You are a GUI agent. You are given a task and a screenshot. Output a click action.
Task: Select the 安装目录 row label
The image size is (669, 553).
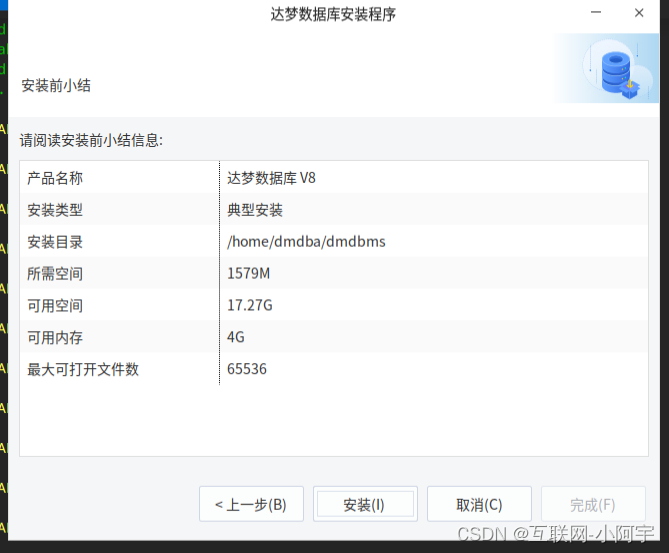pos(55,242)
